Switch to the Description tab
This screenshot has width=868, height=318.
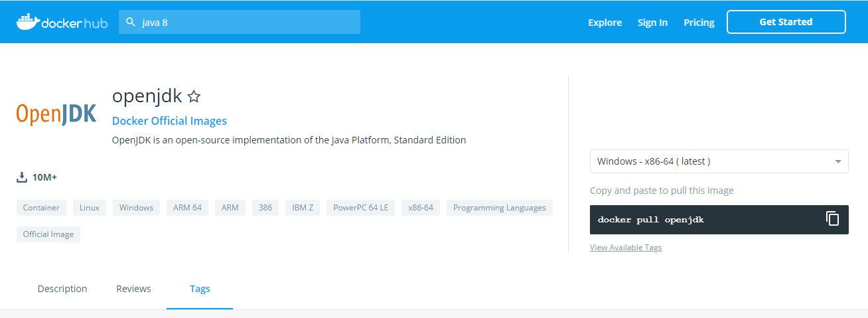click(x=62, y=289)
